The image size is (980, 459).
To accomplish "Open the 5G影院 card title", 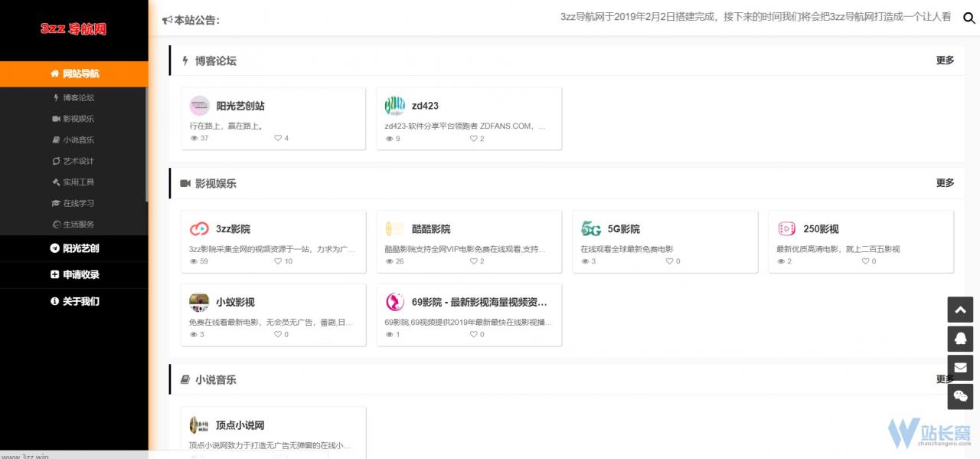I will [x=624, y=228].
